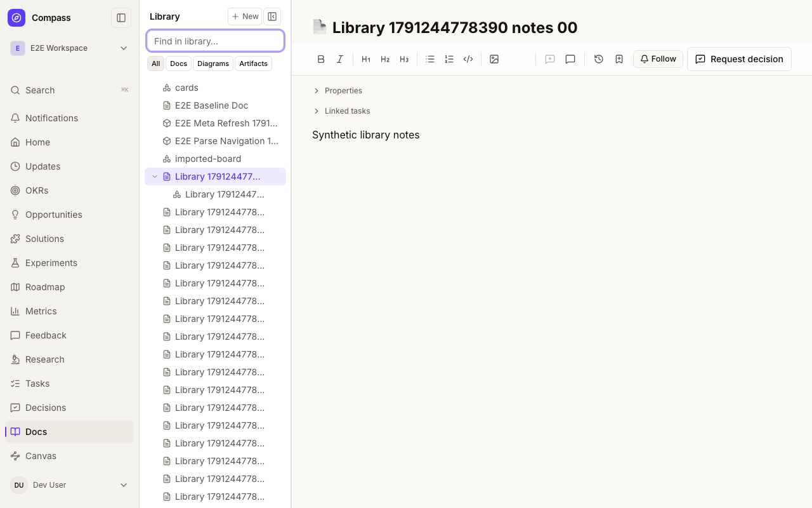Insert a bulleted list
The image size is (812, 508).
(430, 59)
